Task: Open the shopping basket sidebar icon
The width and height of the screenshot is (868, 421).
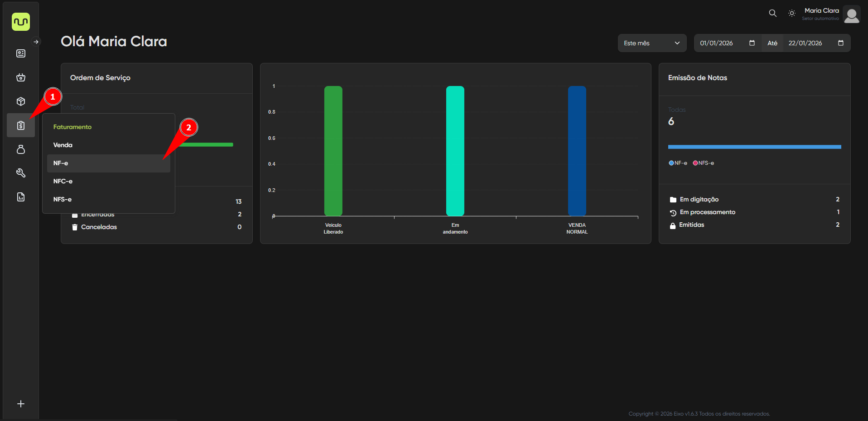Action: point(21,77)
